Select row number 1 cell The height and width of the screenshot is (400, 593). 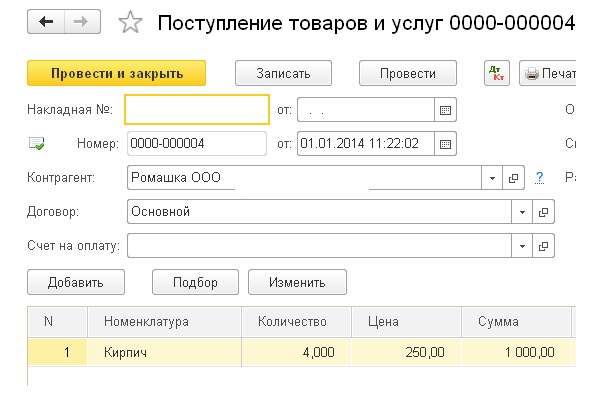click(57, 352)
